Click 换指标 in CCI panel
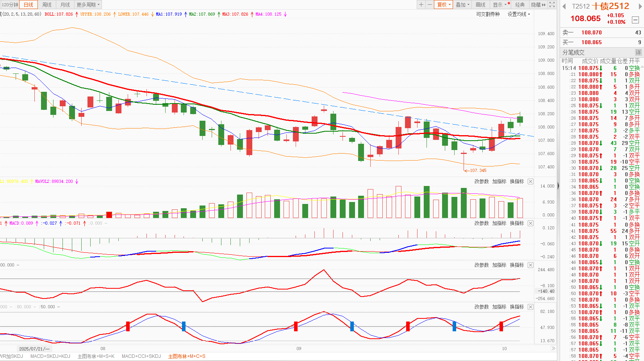 [x=517, y=265]
